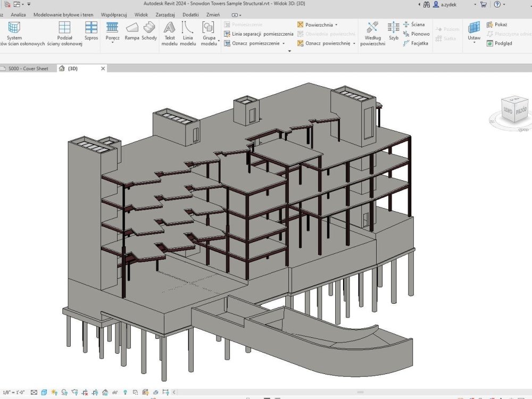Open the Zarządzaj ribbon tab
The width and height of the screenshot is (532, 399).
click(165, 15)
